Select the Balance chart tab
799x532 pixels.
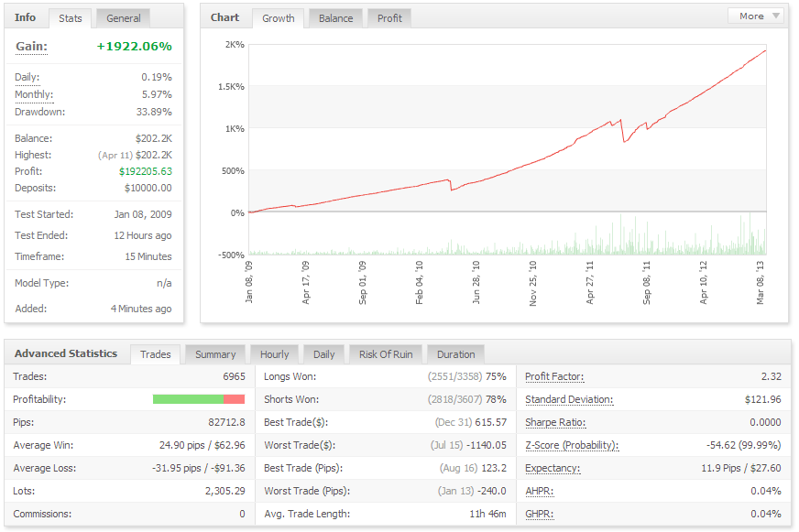point(335,18)
